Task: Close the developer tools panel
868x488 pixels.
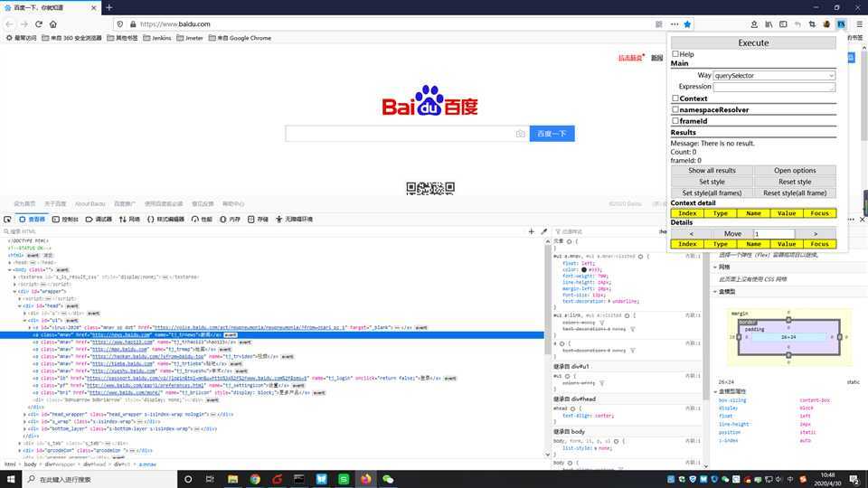Action: pyautogui.click(x=862, y=220)
